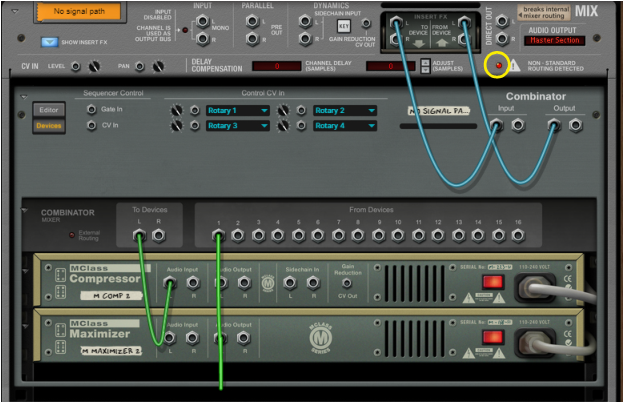Click the Rotary 4 CV input jack

(x=301, y=126)
